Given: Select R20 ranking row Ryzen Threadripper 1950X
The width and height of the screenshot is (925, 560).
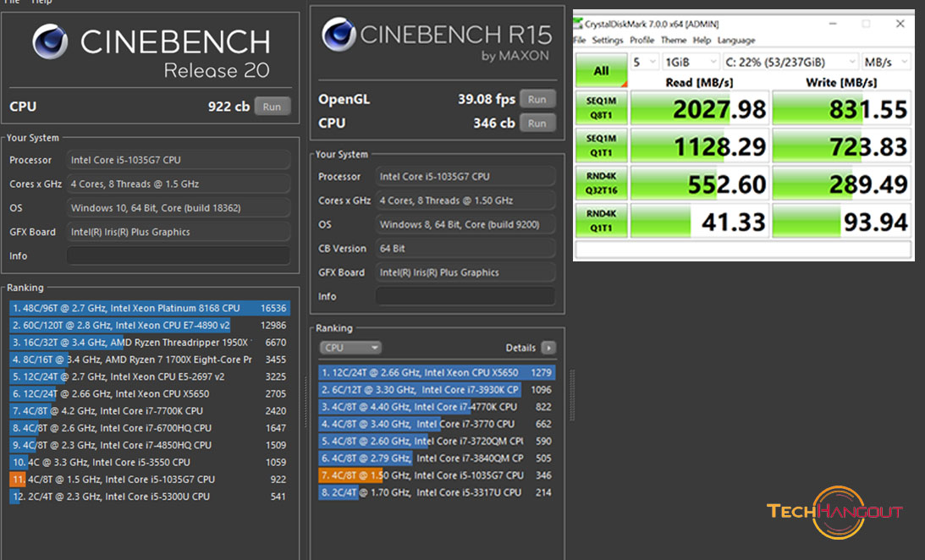Looking at the screenshot, I should (x=149, y=343).
